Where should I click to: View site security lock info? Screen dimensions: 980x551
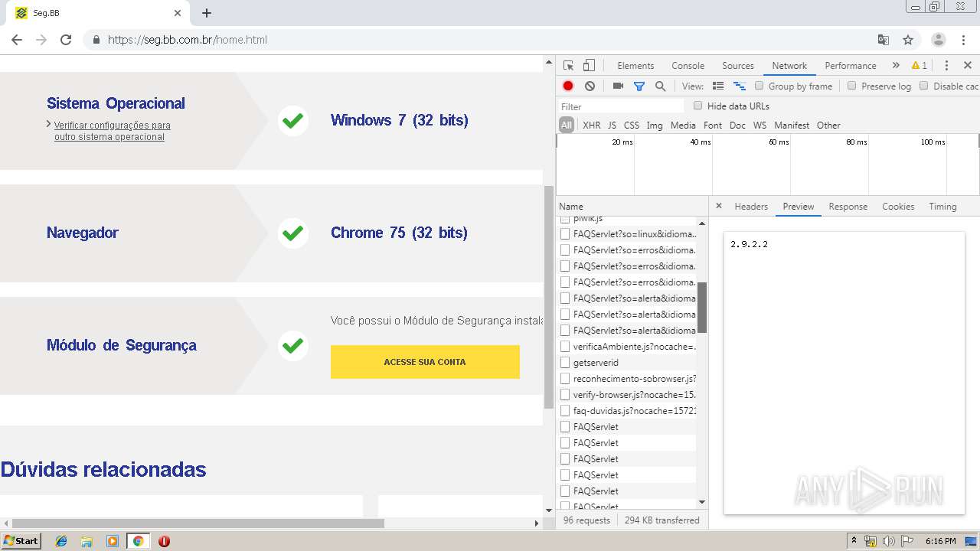pyautogui.click(x=96, y=40)
